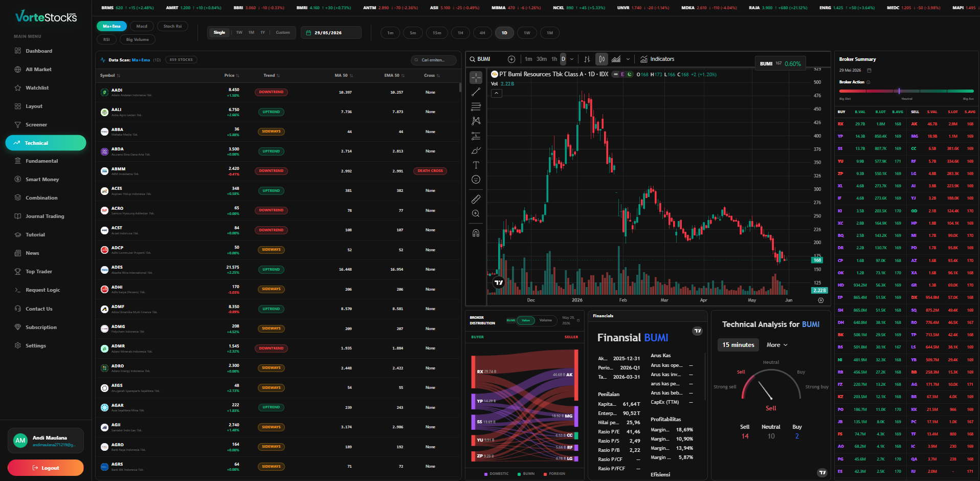Select the Custom date range option
980x481 pixels.
[283, 33]
